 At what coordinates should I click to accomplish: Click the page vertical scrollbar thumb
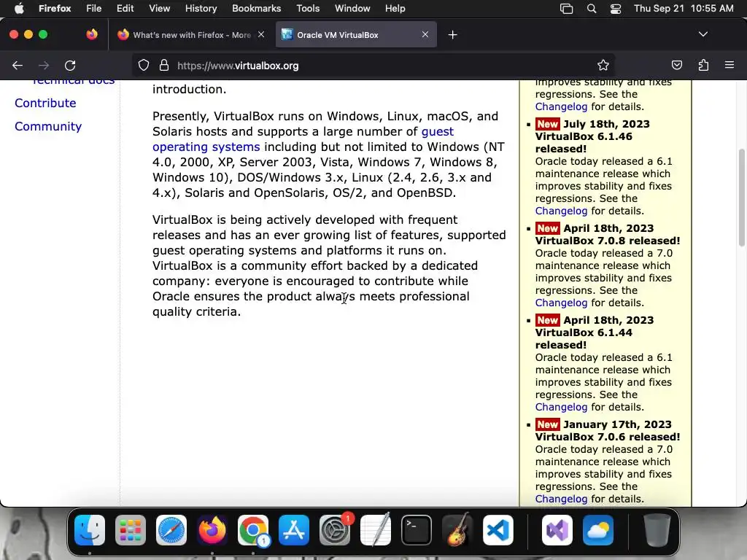pyautogui.click(x=741, y=198)
